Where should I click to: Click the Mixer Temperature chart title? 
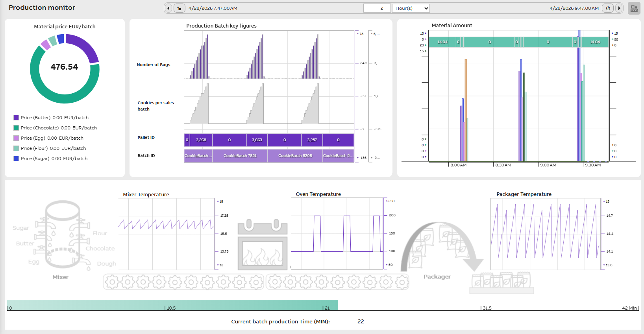tap(146, 195)
